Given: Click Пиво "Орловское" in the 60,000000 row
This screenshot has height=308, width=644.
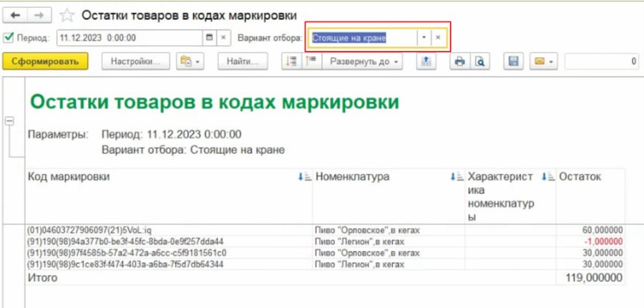Looking at the screenshot, I should [x=368, y=230].
